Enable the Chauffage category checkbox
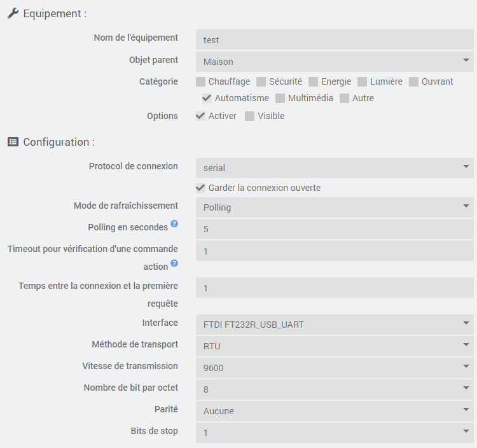Image resolution: width=477 pixels, height=448 pixels. tap(201, 81)
